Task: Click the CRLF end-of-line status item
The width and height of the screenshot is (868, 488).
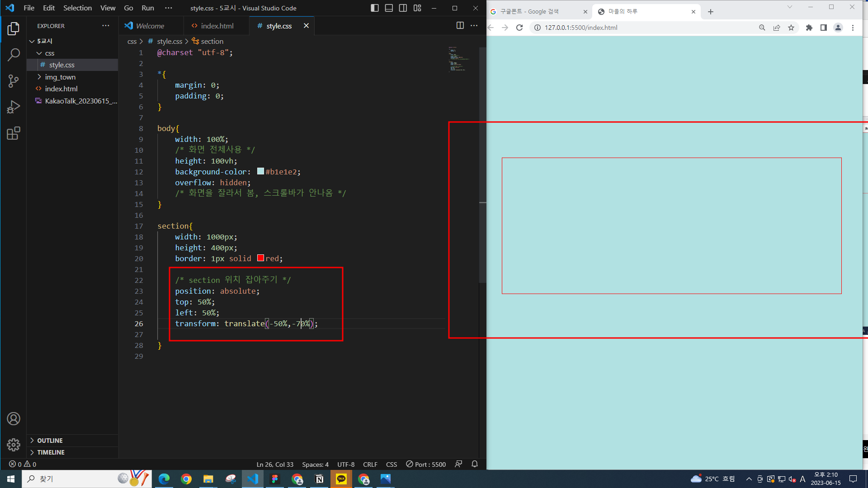Action: click(x=370, y=464)
